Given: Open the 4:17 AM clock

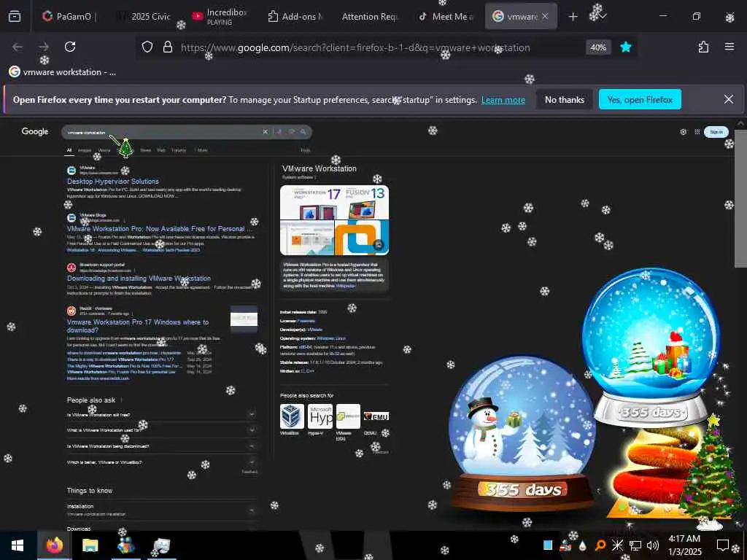Looking at the screenshot, I should coord(684,545).
